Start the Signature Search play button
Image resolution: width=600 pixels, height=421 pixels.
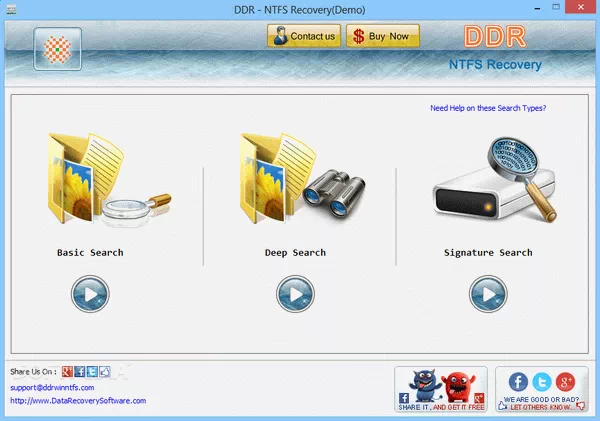click(488, 294)
